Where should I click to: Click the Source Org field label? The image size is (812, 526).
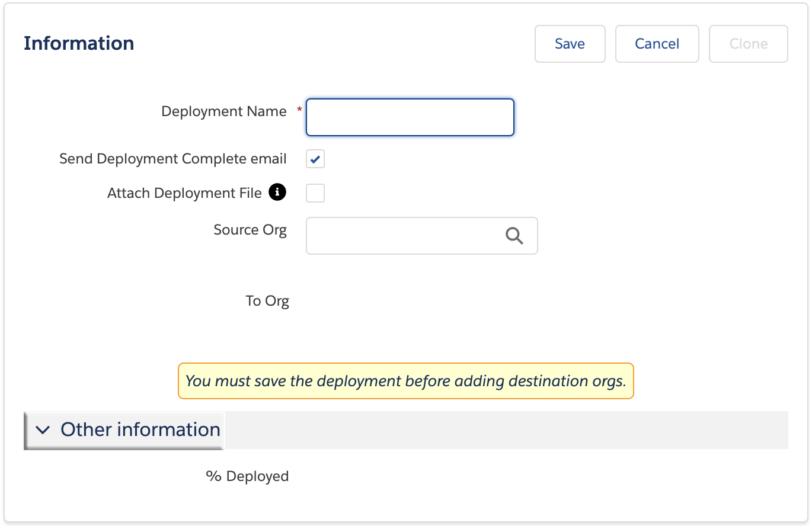[250, 230]
